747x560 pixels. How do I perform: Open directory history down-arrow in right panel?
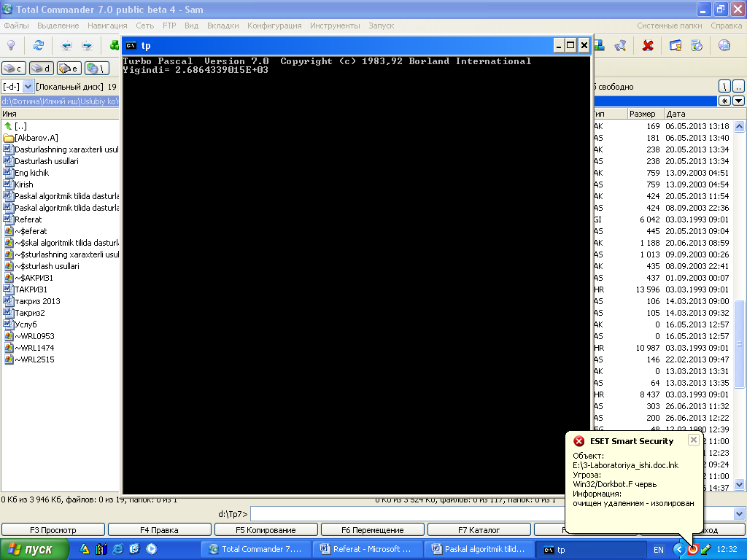(738, 101)
